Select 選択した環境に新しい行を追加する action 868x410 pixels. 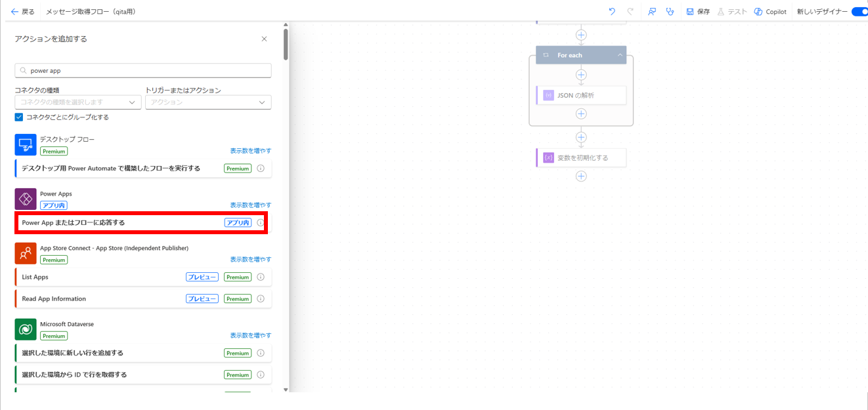[x=143, y=353]
